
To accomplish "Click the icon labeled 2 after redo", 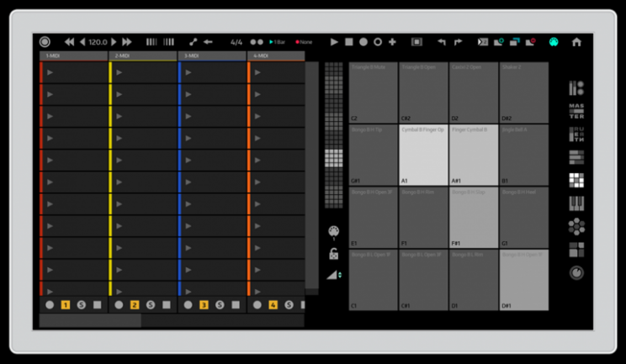I will point(483,42).
